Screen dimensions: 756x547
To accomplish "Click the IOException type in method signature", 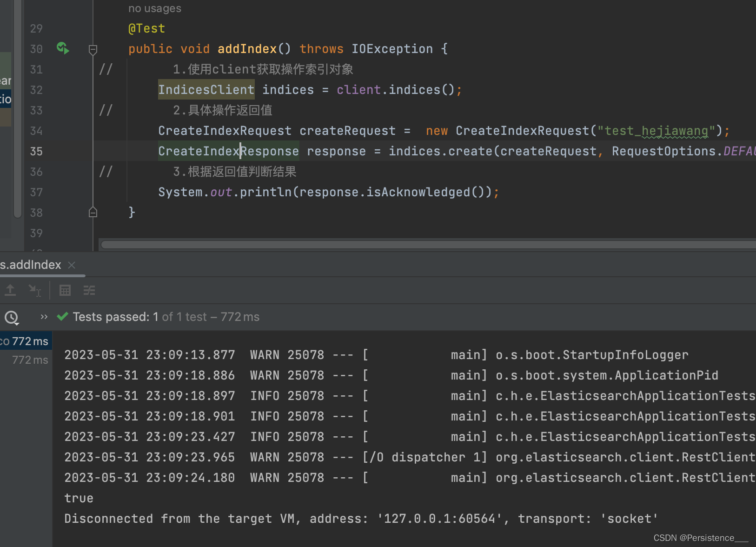I will (x=392, y=49).
